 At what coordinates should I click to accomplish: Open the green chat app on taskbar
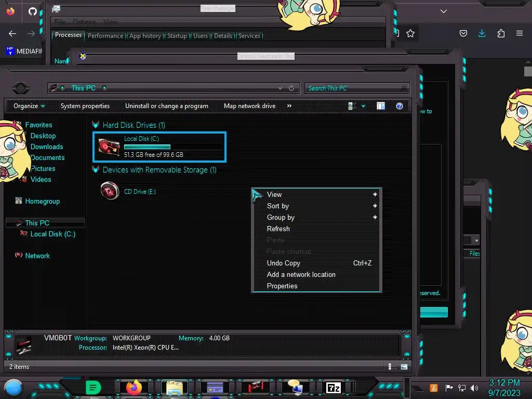94,388
